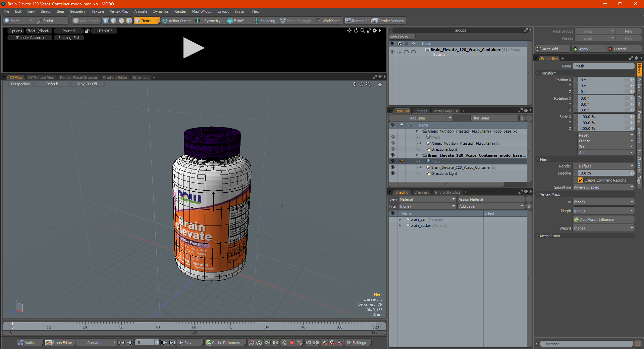Toggle Enable Command Regions checkbox
Image resolution: width=644 pixels, height=349 pixels.
click(581, 180)
